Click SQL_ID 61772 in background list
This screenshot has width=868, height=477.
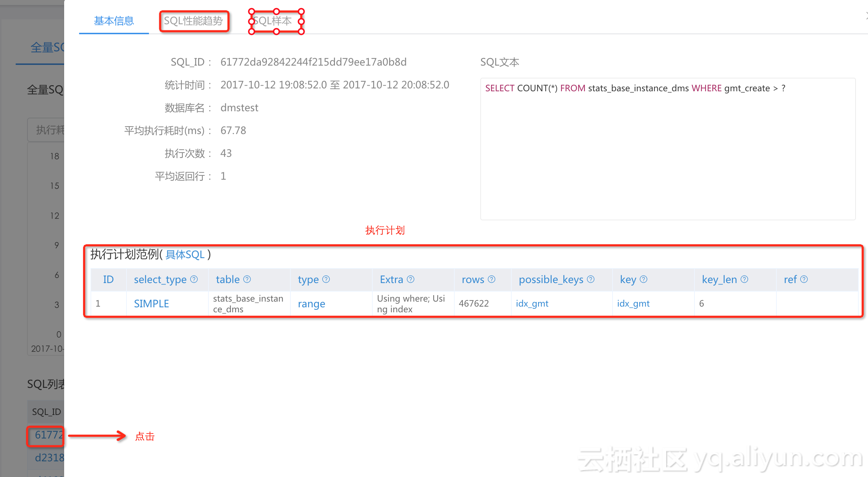coord(48,435)
